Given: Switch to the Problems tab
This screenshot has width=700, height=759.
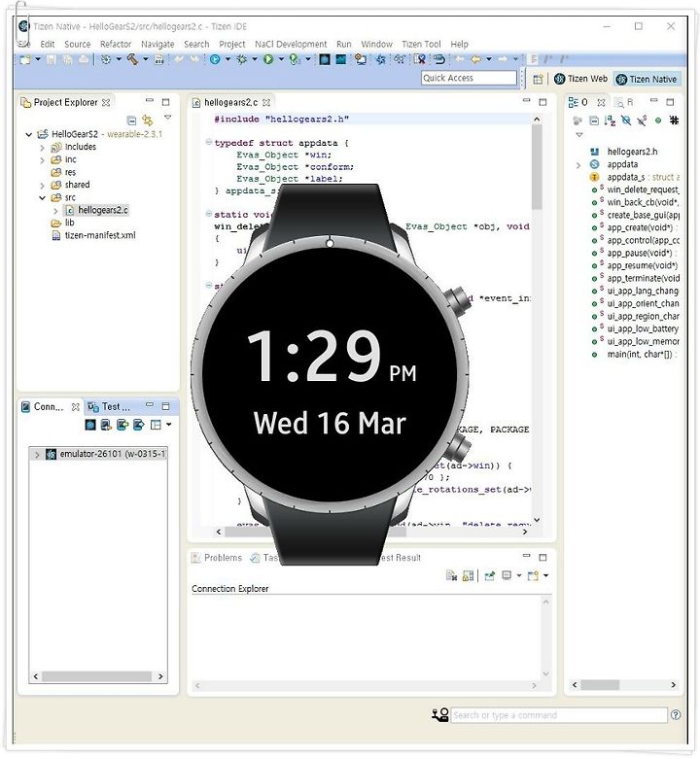Looking at the screenshot, I should (217, 558).
